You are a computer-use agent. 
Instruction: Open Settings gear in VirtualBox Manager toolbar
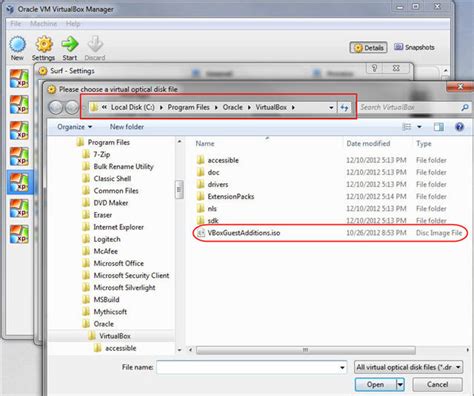pyautogui.click(x=44, y=44)
